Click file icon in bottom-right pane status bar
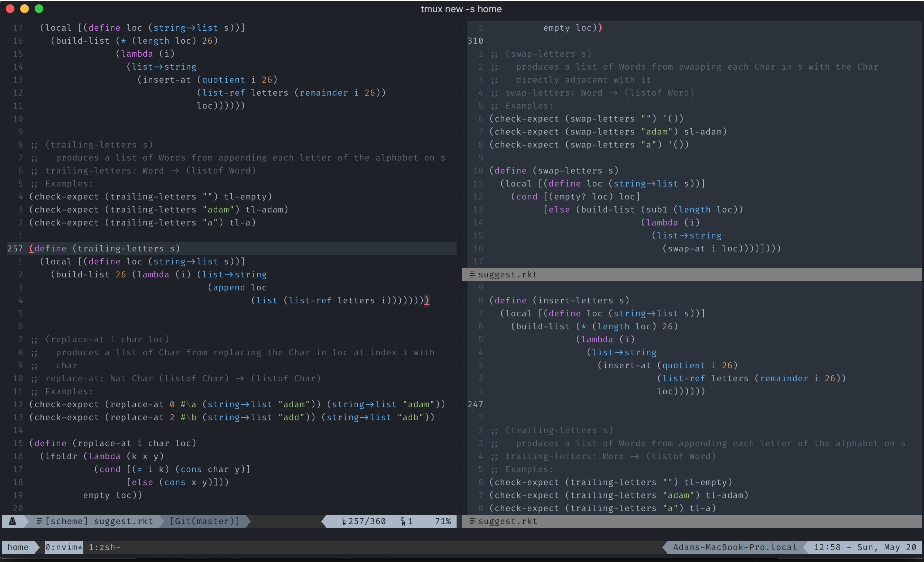The width and height of the screenshot is (924, 562). click(x=472, y=521)
